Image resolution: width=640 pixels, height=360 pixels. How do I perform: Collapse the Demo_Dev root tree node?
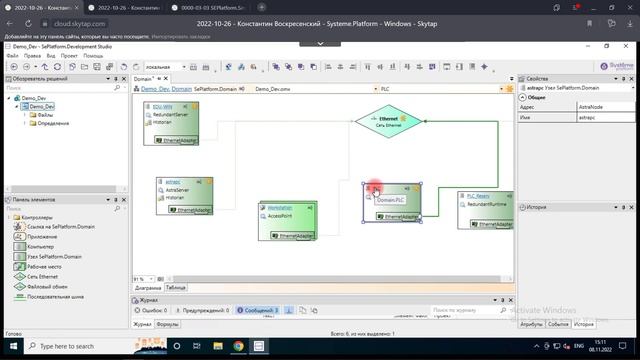[9, 98]
